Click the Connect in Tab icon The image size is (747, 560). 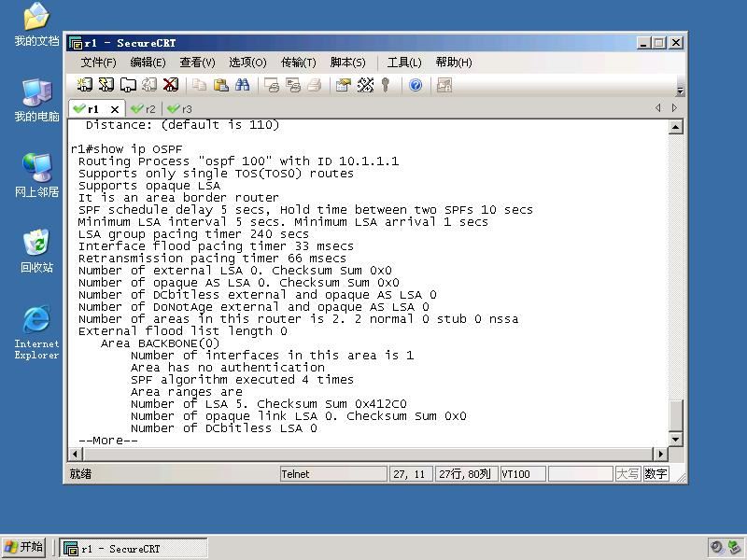(x=128, y=85)
